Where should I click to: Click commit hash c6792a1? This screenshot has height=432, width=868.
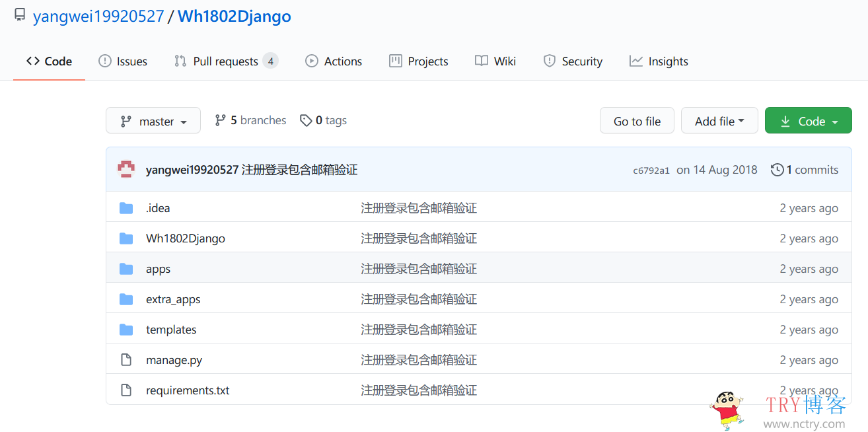click(x=651, y=170)
